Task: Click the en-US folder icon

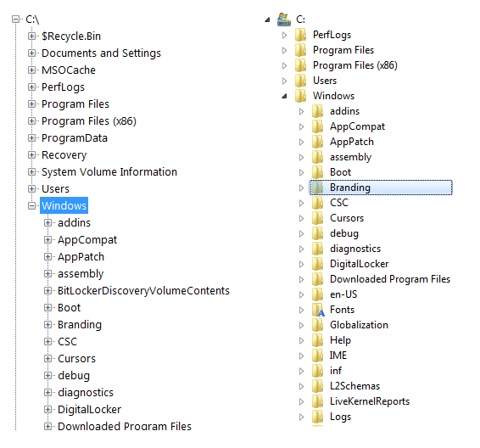Action: tap(318, 294)
